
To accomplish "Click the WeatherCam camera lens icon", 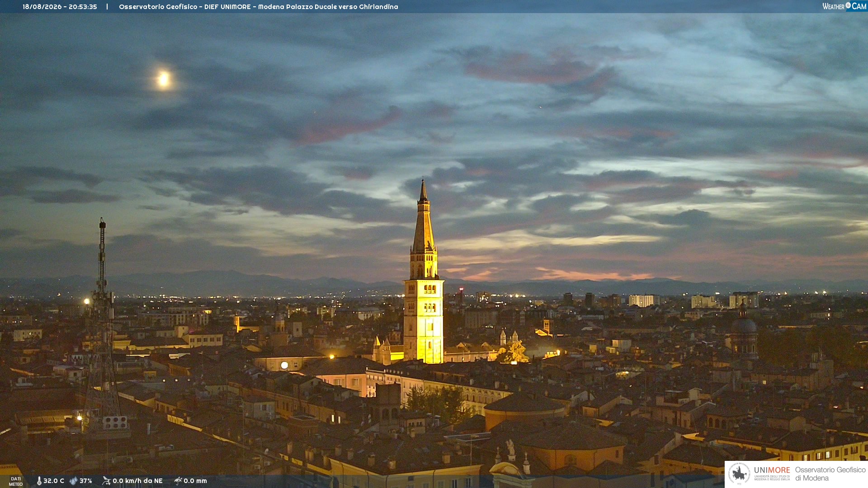I will pyautogui.click(x=848, y=5).
